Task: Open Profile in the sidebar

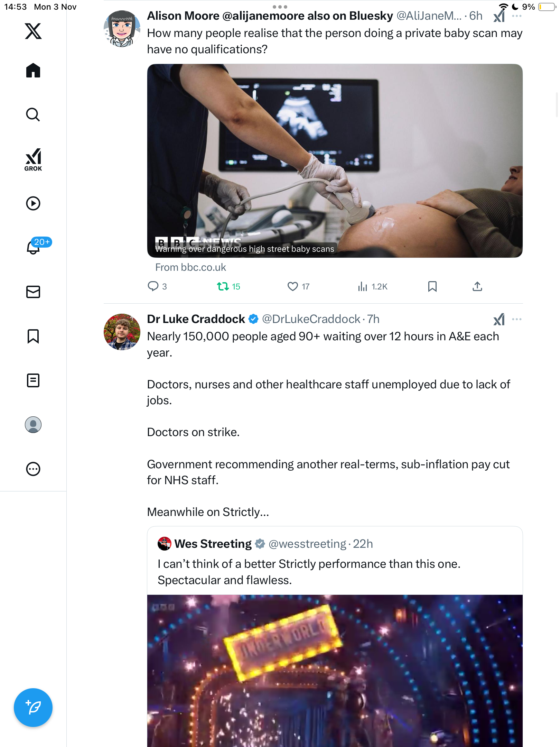Action: (x=33, y=425)
